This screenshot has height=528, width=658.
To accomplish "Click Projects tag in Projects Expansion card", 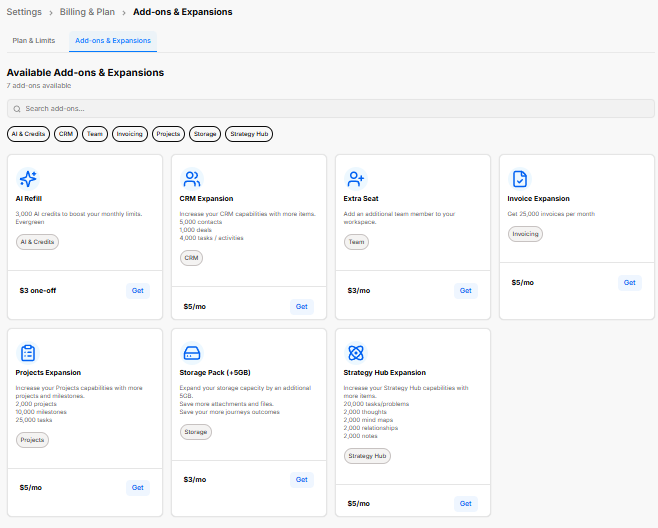I will click(32, 440).
